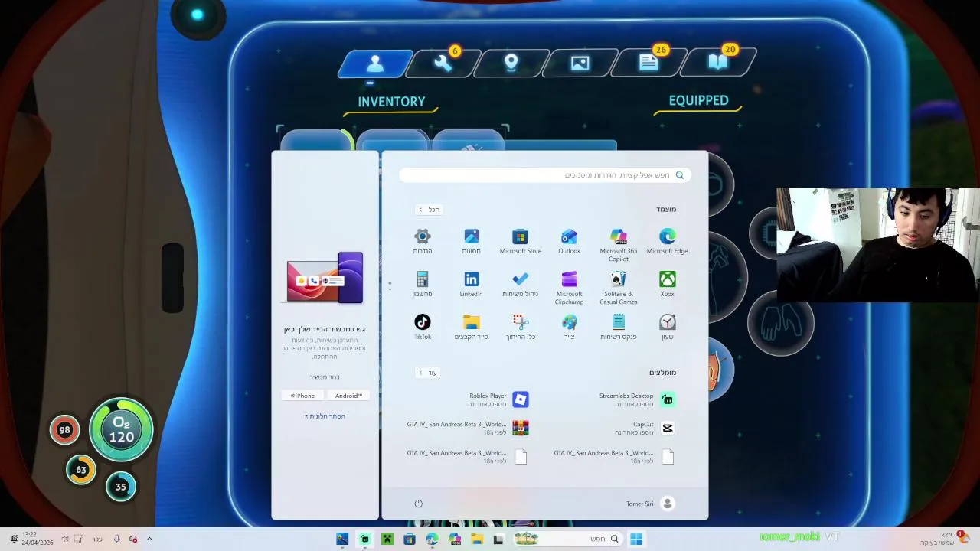Open Notepad (פנקס רשימות)
The height and width of the screenshot is (551, 980).
point(619,328)
